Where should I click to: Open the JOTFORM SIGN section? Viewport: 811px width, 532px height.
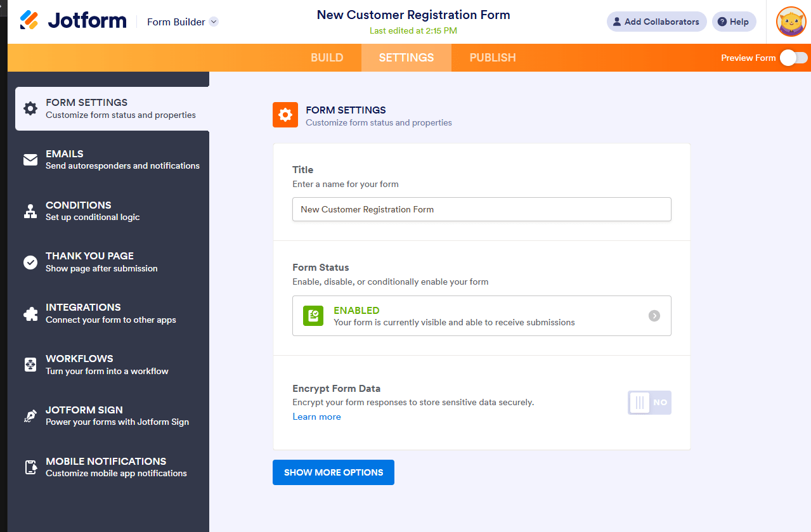pos(112,416)
